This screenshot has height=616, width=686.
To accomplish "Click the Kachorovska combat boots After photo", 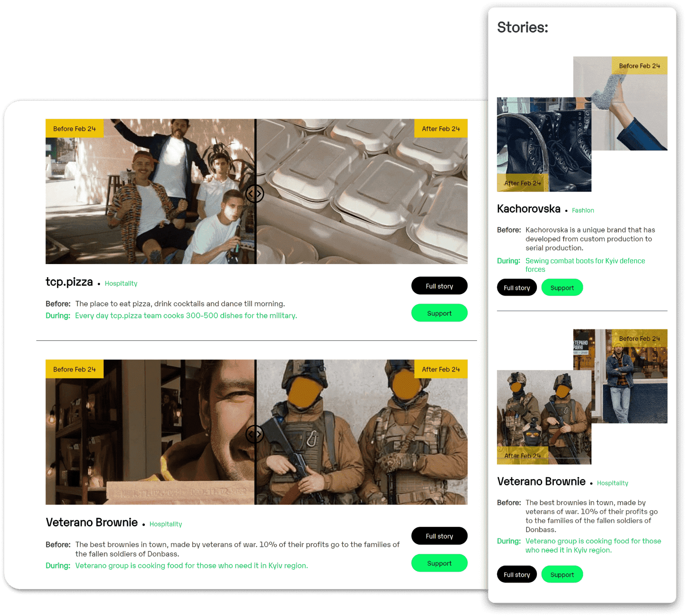I will pos(544,144).
